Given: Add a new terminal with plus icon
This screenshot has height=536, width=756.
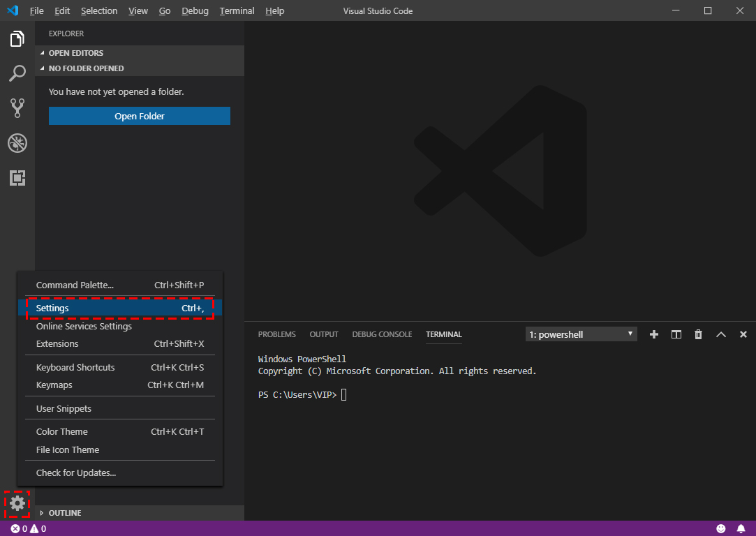Looking at the screenshot, I should 654,334.
